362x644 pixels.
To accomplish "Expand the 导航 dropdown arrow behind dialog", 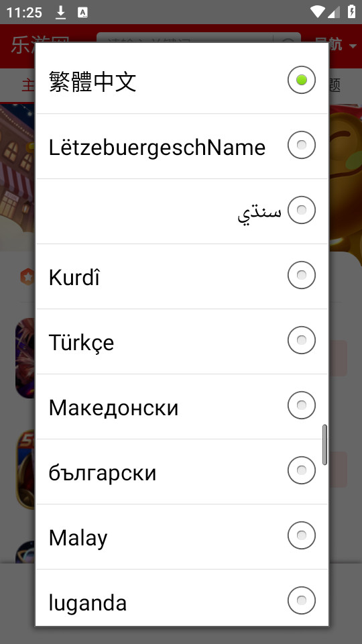I will pos(353,46).
